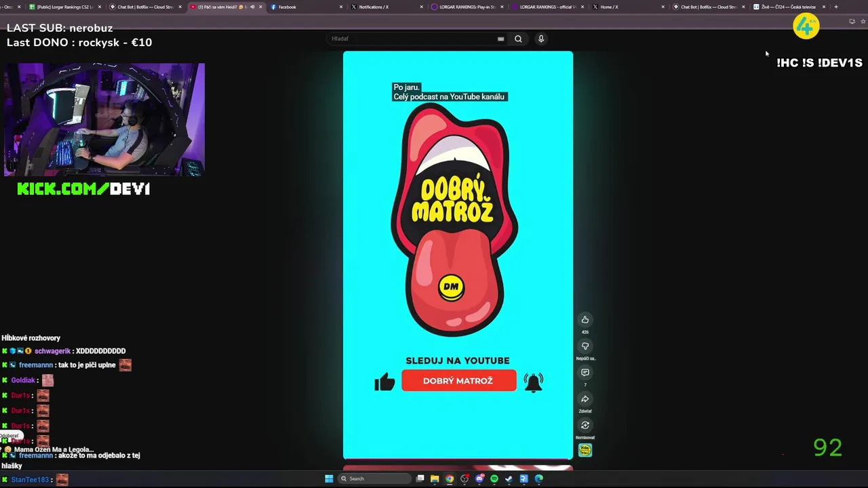The height and width of the screenshot is (488, 868).
Task: Activate voice search microphone icon
Action: click(541, 39)
